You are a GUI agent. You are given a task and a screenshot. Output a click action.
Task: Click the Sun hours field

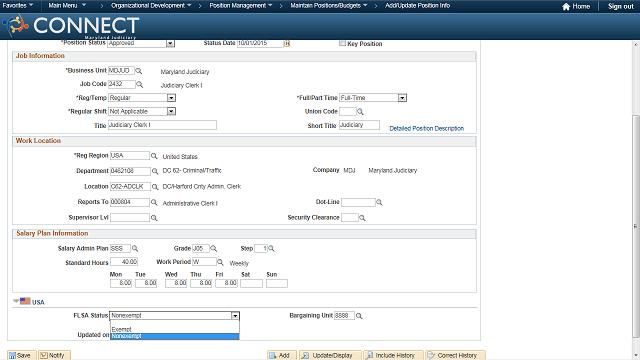[277, 283]
